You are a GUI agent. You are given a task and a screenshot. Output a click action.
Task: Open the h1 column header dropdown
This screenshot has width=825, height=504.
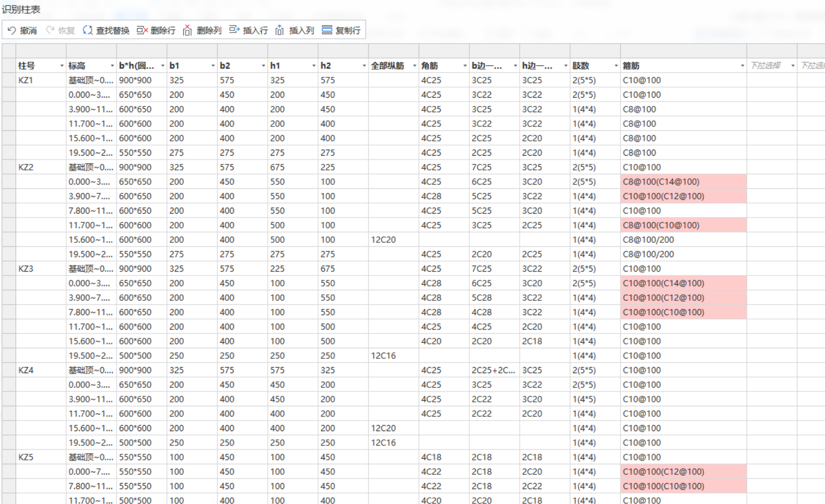pyautogui.click(x=314, y=66)
